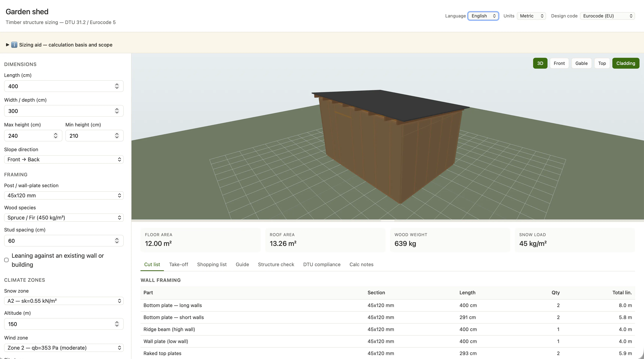Click the Stud spacing input field
This screenshot has width=644, height=359.
tap(64, 241)
